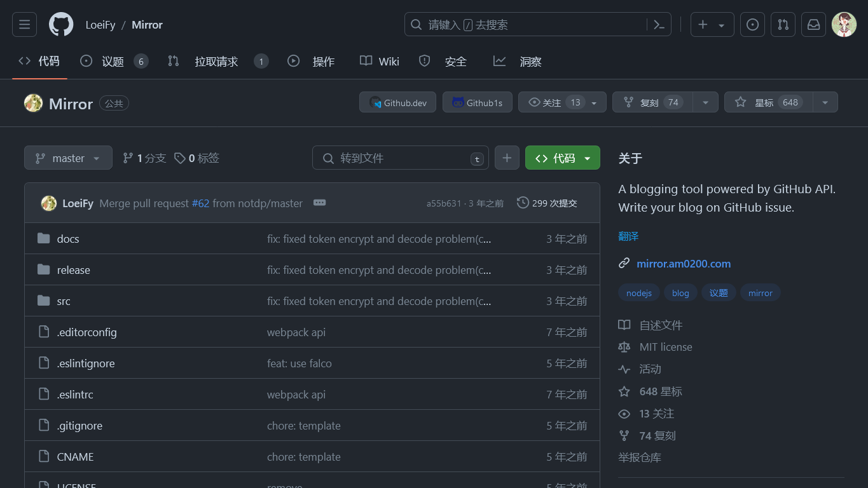Viewport: 868px width, 488px height.
Task: Open the star button dropdown arrow
Action: pyautogui.click(x=825, y=102)
